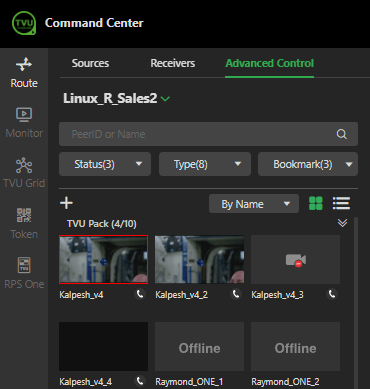Open the Monitor sidebar section
The height and width of the screenshot is (389, 370).
(x=24, y=123)
